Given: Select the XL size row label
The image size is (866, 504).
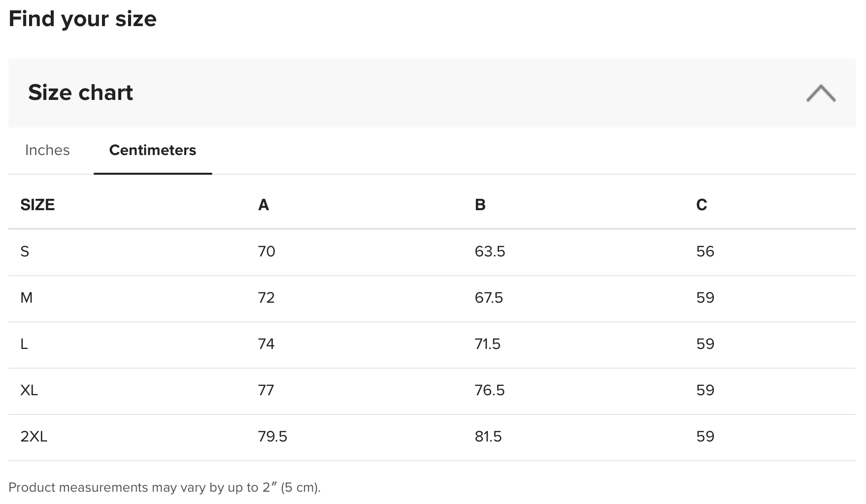Looking at the screenshot, I should pyautogui.click(x=29, y=390).
